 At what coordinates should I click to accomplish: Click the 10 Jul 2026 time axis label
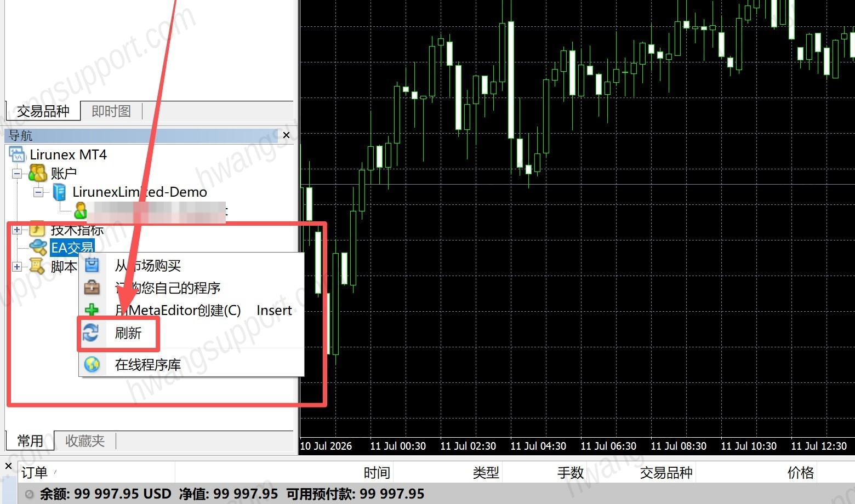(x=326, y=446)
